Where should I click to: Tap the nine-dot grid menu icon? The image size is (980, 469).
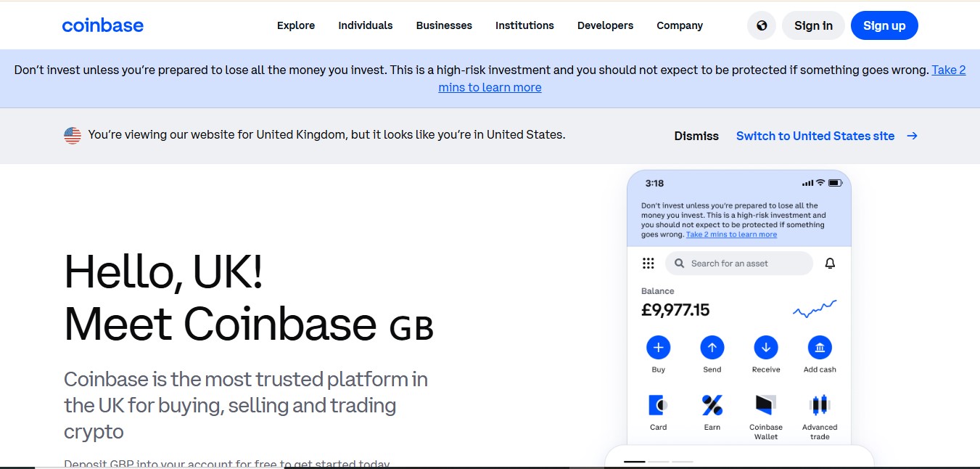click(648, 264)
